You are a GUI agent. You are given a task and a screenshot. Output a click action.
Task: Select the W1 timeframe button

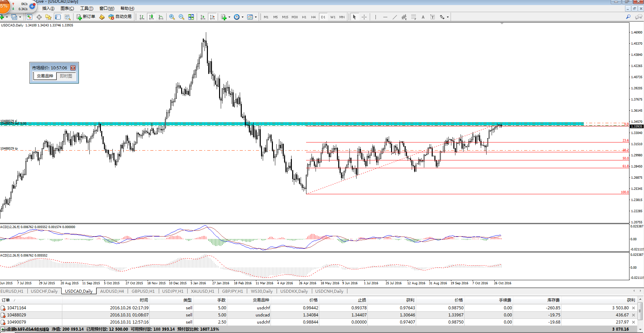pyautogui.click(x=333, y=17)
